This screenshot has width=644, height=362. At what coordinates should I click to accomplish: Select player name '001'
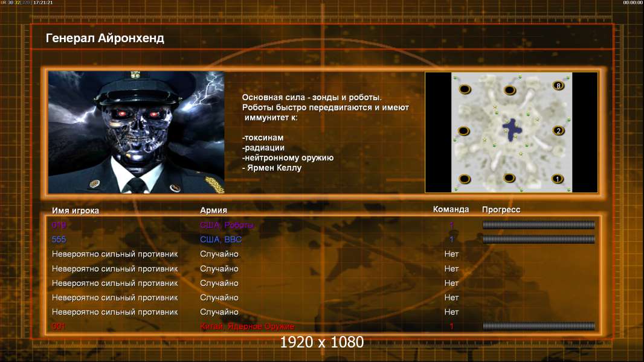pos(59,326)
